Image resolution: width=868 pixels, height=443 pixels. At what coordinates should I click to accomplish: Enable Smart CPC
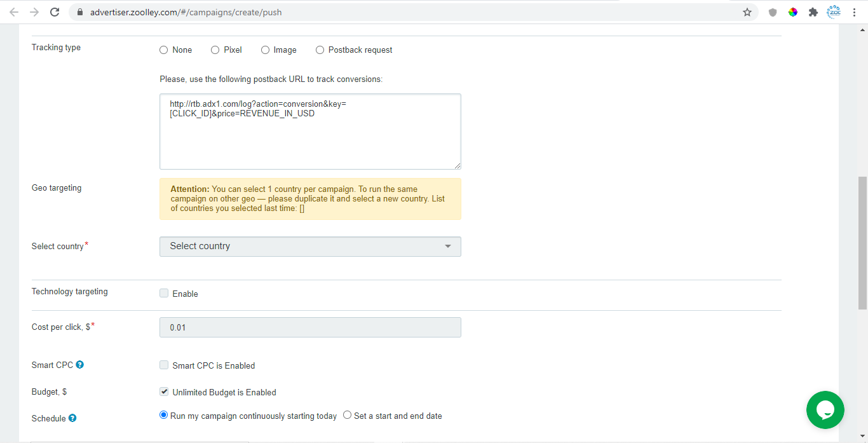tap(164, 365)
